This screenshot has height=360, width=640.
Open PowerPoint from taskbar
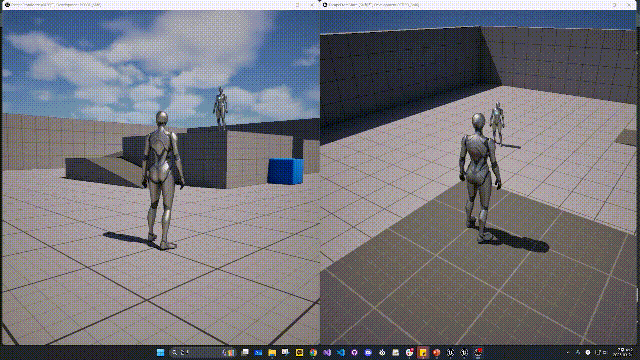click(436, 353)
